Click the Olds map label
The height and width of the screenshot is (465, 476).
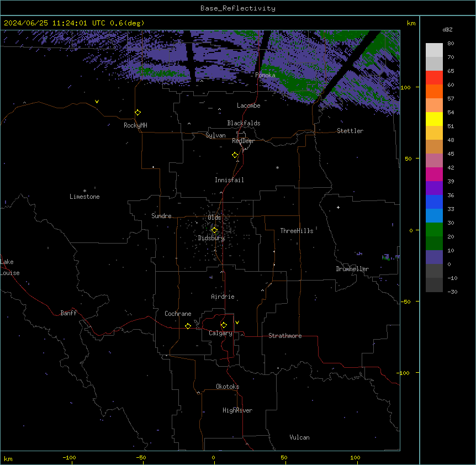pos(214,218)
